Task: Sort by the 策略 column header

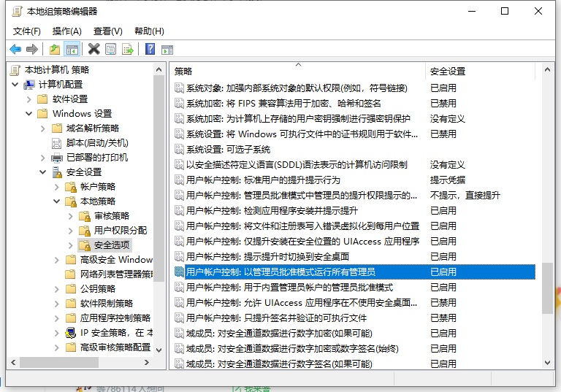Action: coord(298,72)
